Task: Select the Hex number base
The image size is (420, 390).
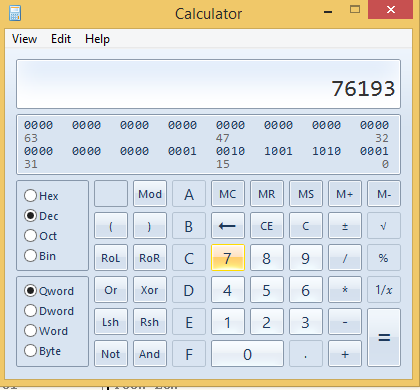Action: point(41,196)
